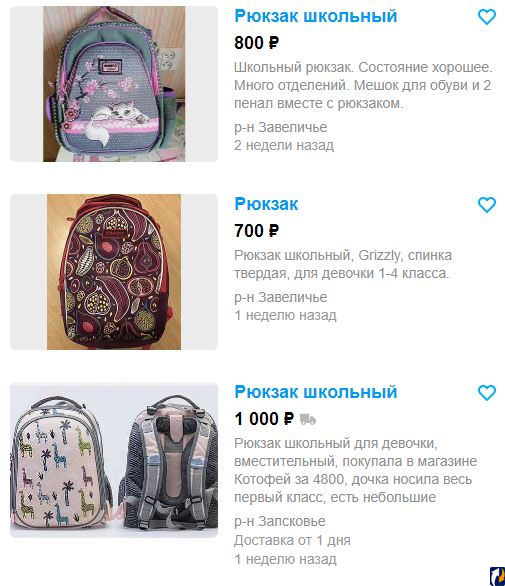Add the 1 000 ₽ backpack to favorites

(487, 393)
